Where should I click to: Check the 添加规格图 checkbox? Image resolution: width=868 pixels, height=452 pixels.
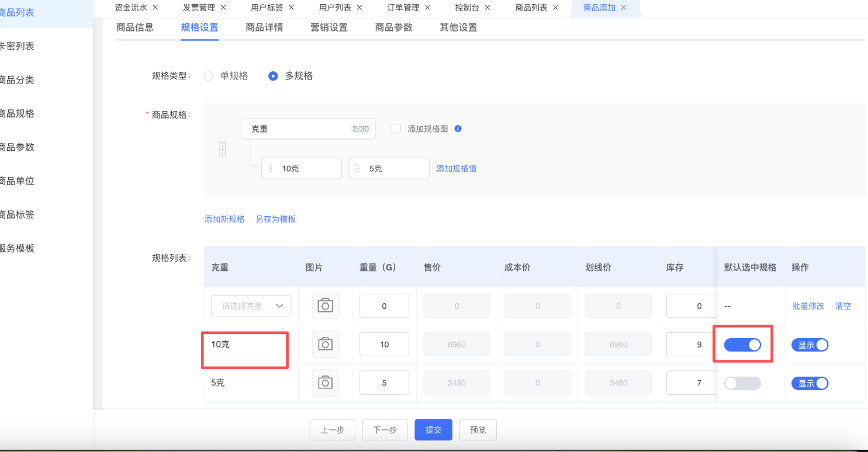tap(396, 129)
